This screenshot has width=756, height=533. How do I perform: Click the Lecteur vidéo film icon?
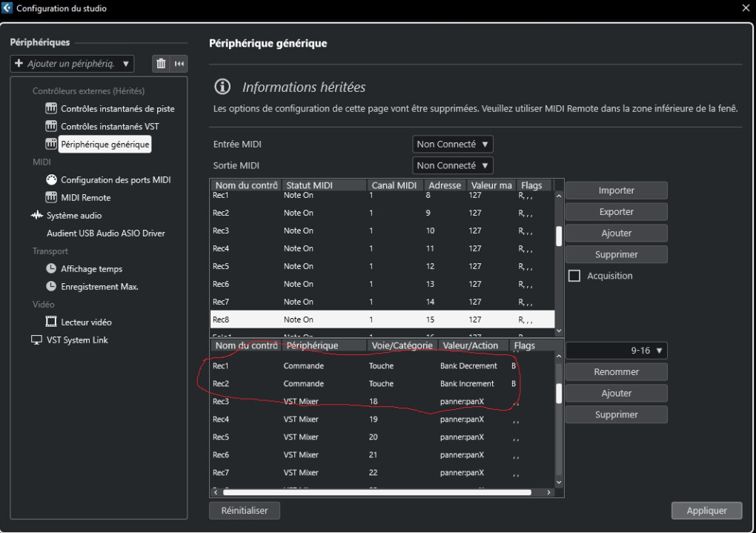pos(51,322)
